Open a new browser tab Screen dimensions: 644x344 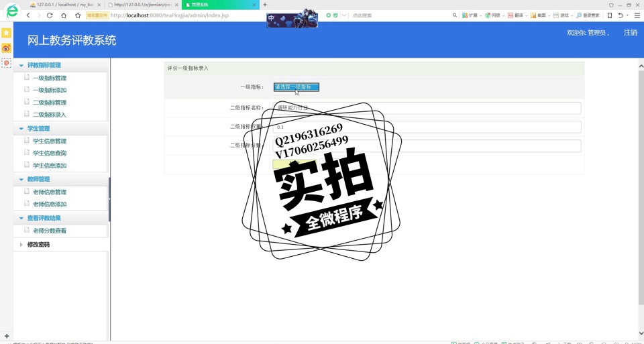(x=265, y=5)
